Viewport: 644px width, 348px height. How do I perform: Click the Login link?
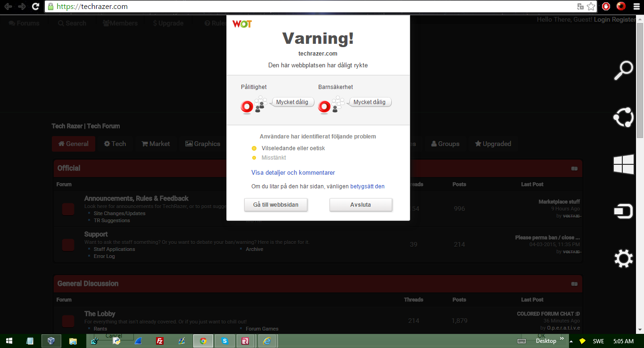(x=602, y=20)
